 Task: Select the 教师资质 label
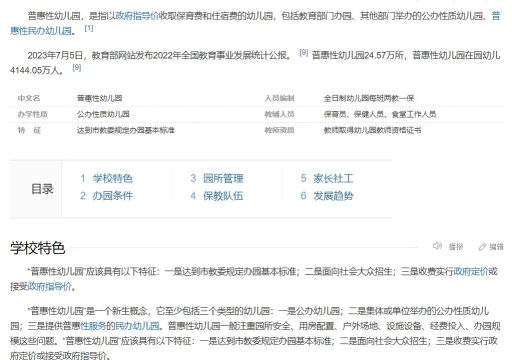pyautogui.click(x=280, y=130)
